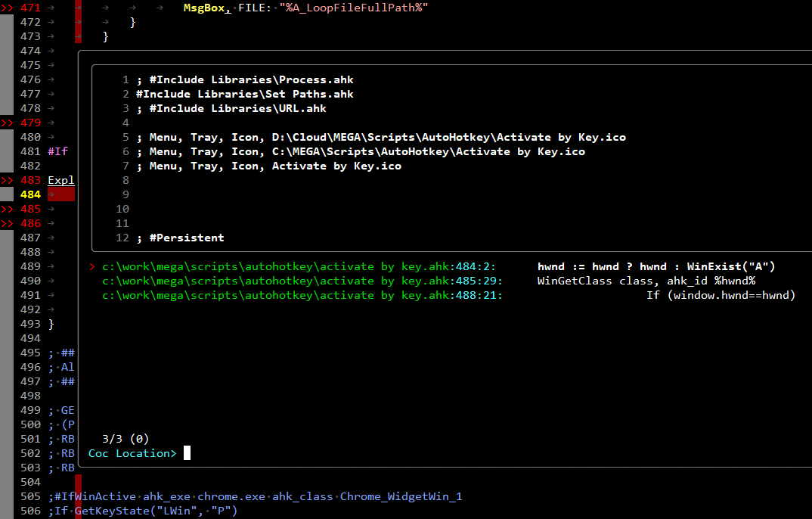Click preview line '#Include Libraries\Set Paths.ahk'
This screenshot has height=519, width=812.
click(245, 95)
